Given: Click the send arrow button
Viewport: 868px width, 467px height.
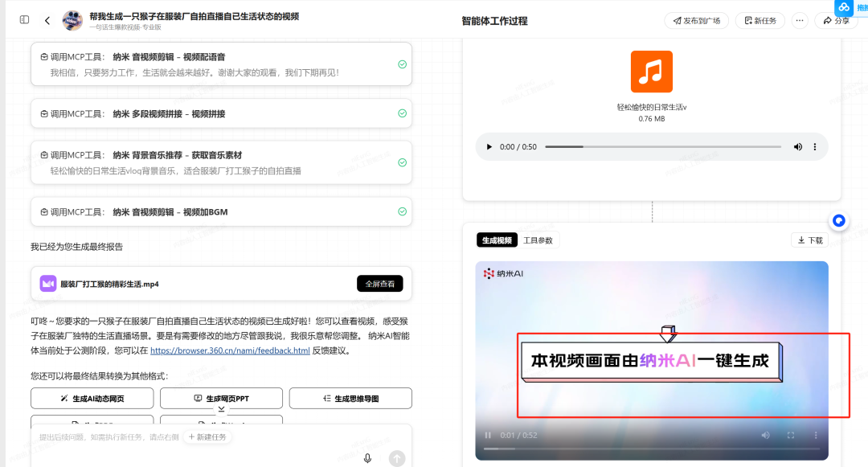Looking at the screenshot, I should [397, 458].
